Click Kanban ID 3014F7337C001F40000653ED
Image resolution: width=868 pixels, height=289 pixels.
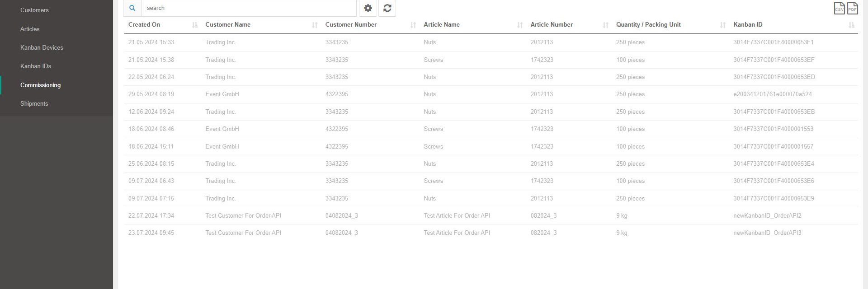[x=774, y=77]
